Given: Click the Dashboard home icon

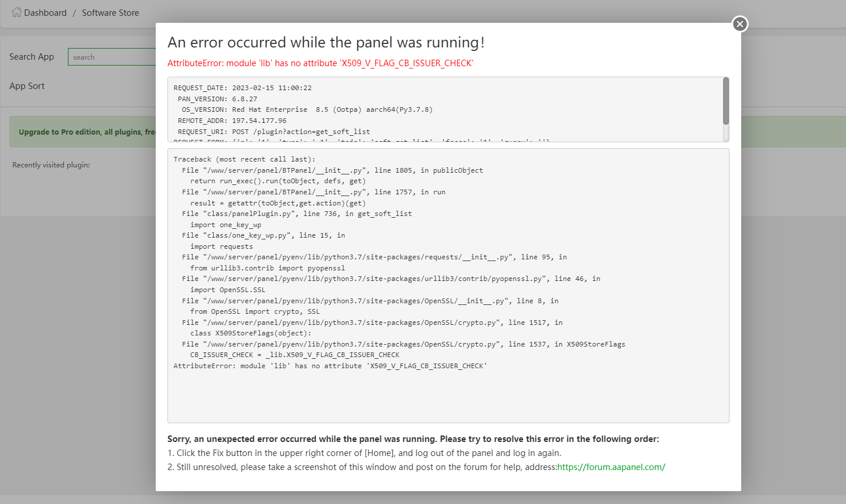Looking at the screenshot, I should pos(16,12).
